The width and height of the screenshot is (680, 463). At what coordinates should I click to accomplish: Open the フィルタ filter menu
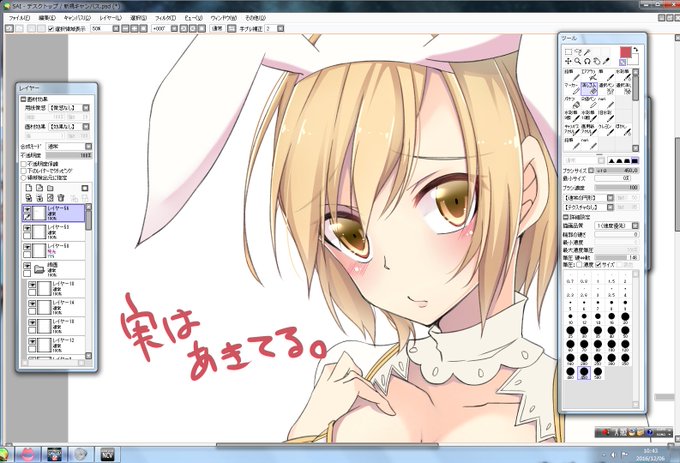[x=165, y=18]
